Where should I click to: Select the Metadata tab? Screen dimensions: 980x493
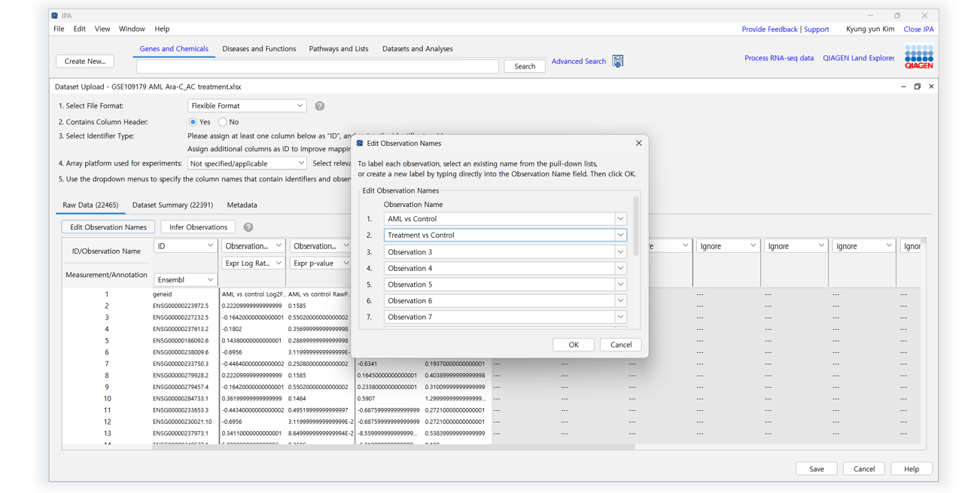(x=242, y=205)
